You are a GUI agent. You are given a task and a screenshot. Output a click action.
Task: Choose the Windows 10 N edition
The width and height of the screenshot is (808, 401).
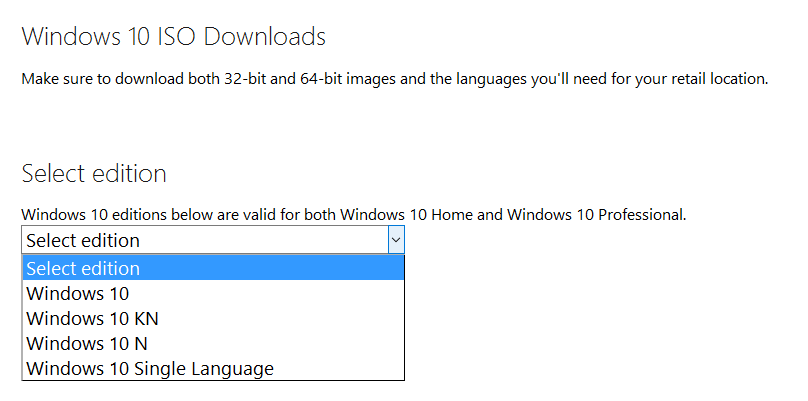tap(213, 343)
